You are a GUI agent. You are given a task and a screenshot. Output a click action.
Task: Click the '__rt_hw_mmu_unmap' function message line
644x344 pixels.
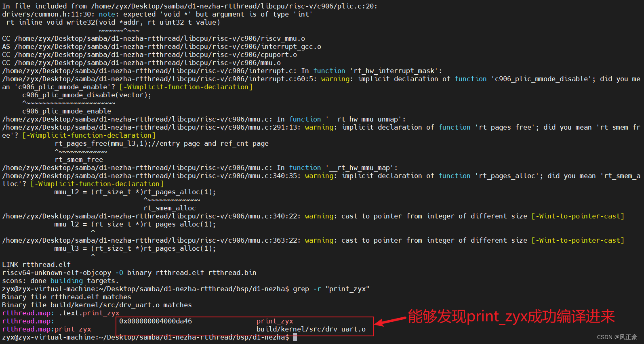(204, 119)
